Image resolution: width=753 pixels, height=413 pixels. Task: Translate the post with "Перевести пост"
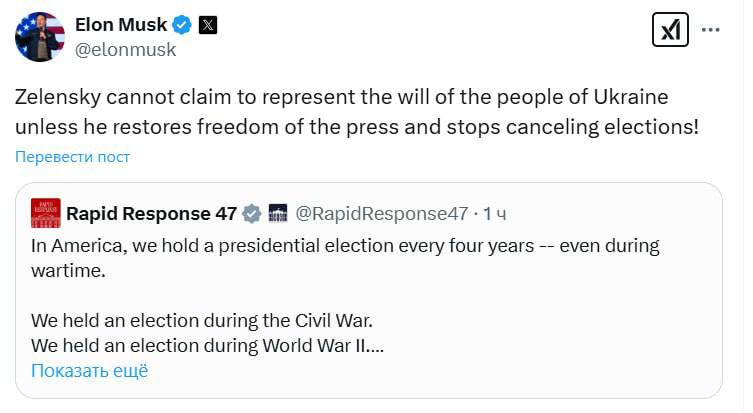[x=72, y=157]
